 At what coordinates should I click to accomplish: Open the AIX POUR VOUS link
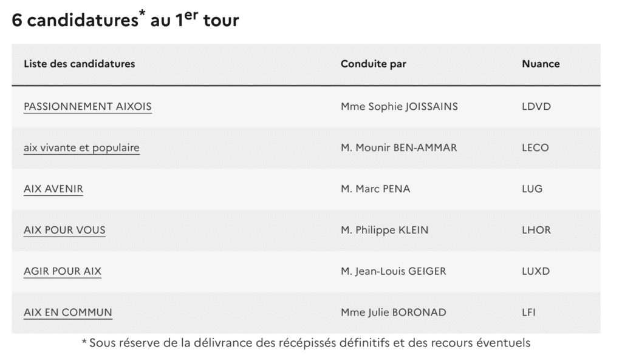(x=64, y=231)
